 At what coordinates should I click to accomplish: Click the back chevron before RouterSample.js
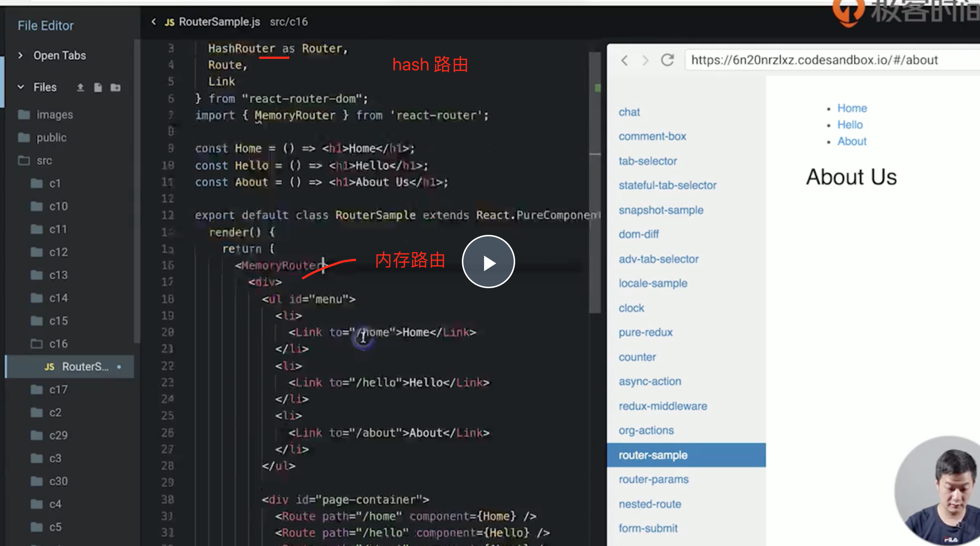point(154,22)
